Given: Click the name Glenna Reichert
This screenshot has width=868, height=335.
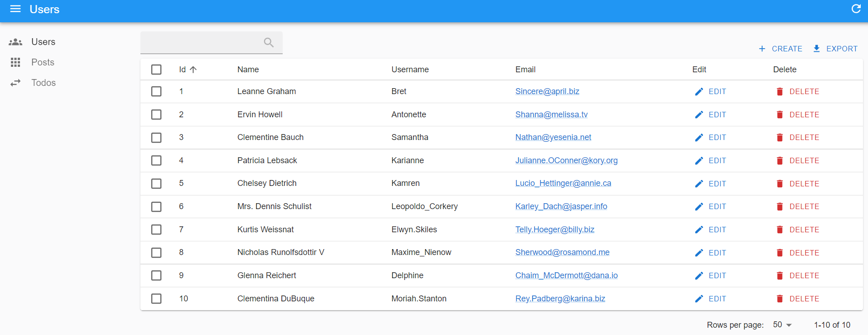Looking at the screenshot, I should pyautogui.click(x=267, y=275).
